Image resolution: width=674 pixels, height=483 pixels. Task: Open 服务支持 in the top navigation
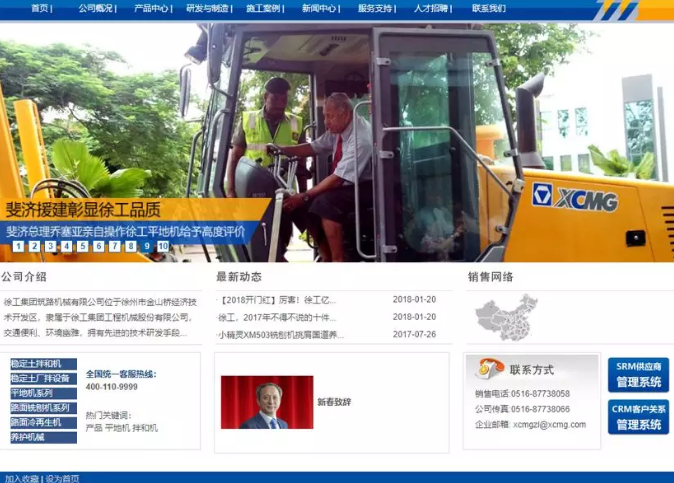pos(374,8)
